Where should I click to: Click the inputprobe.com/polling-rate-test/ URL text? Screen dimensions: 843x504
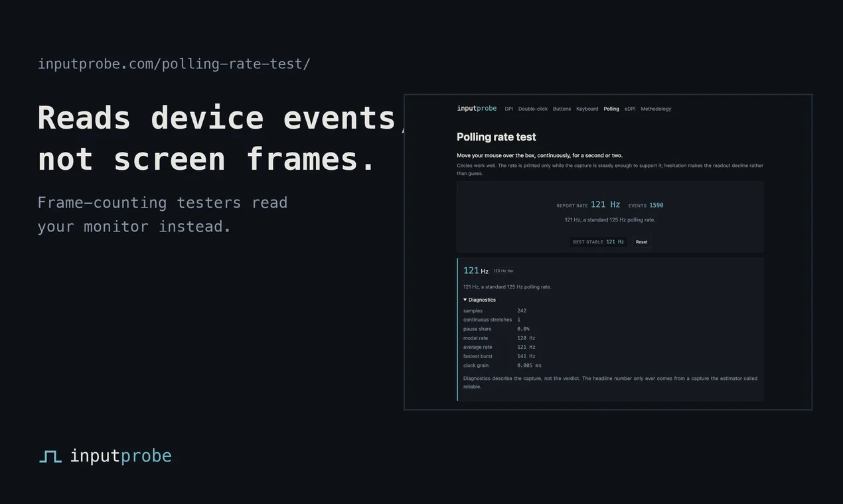[x=174, y=64]
